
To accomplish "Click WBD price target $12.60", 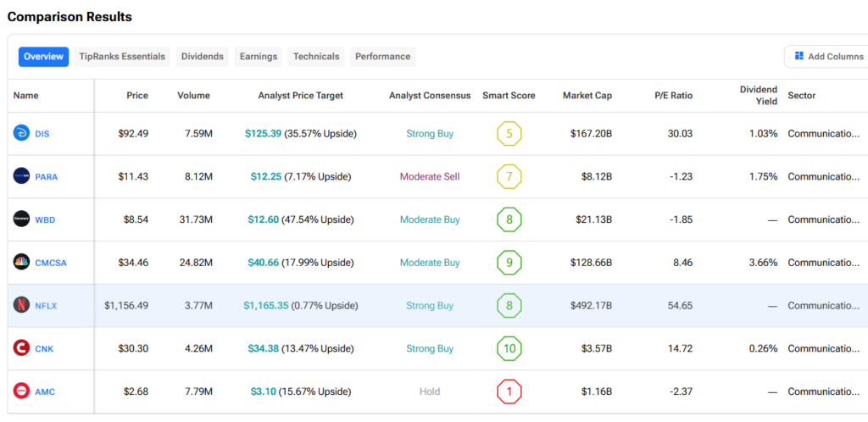I will pos(263,219).
